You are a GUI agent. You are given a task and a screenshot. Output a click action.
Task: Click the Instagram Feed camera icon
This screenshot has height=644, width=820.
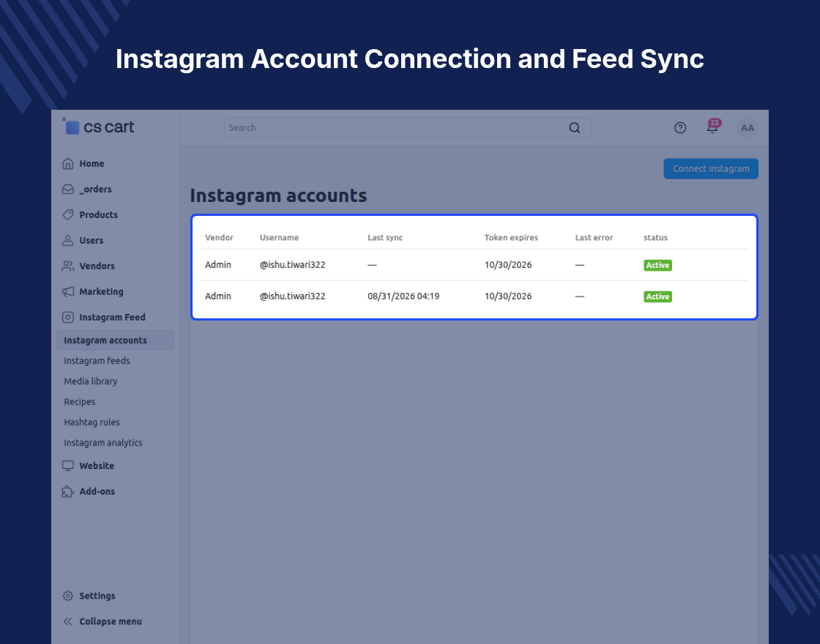pos(68,318)
